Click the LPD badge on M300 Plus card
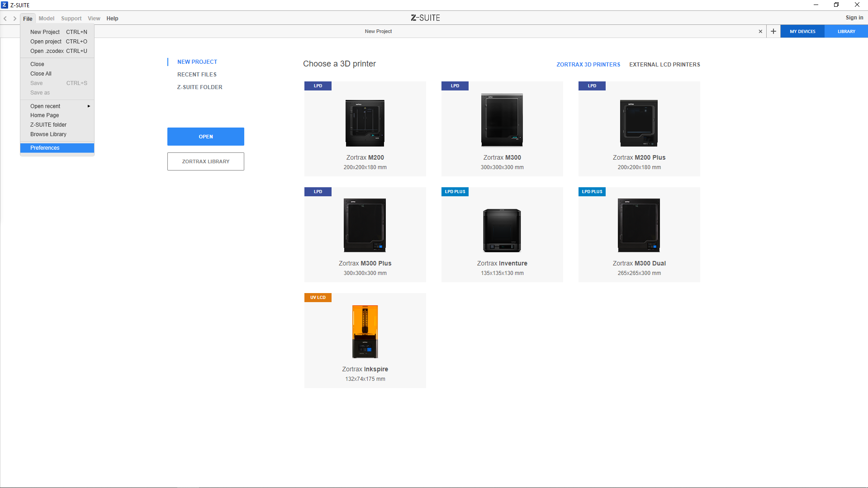Image resolution: width=868 pixels, height=488 pixels. [x=318, y=192]
